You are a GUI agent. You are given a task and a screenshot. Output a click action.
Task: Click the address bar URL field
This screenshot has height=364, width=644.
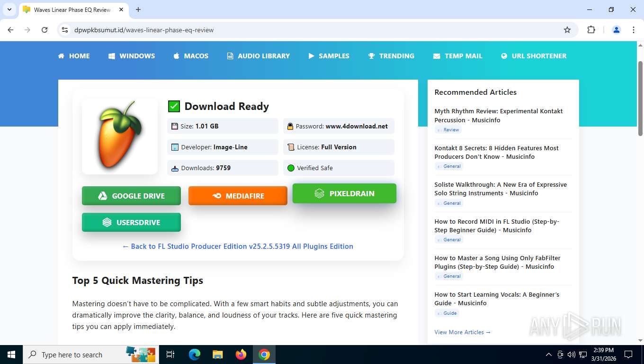(x=313, y=30)
